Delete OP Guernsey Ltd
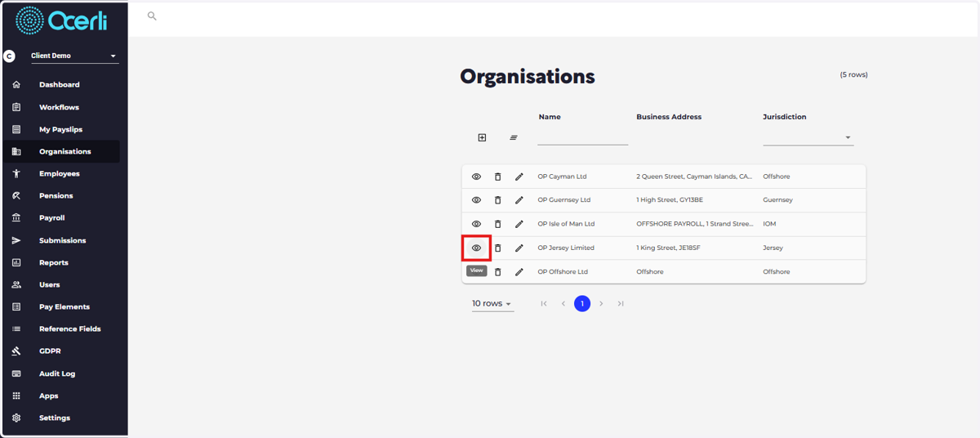Viewport: 980px width, 438px height. point(498,200)
